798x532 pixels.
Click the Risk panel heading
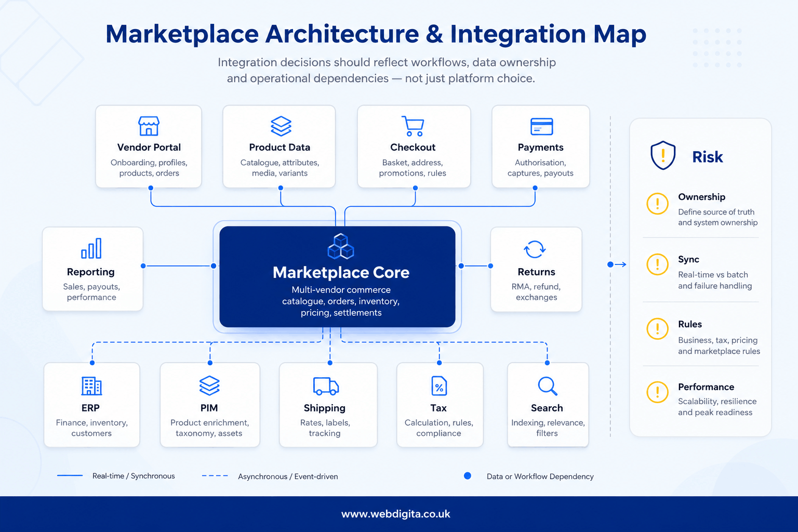point(708,157)
